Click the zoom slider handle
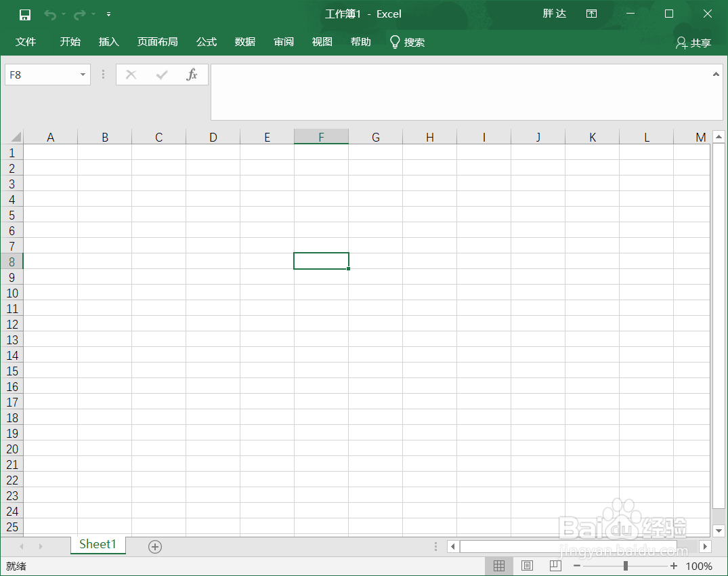 pos(626,566)
